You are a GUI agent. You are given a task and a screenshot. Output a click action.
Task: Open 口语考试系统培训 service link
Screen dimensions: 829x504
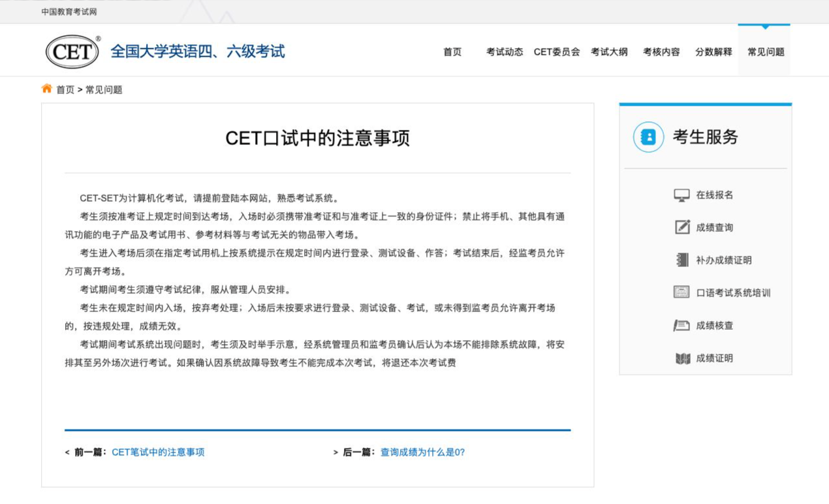[x=733, y=293]
